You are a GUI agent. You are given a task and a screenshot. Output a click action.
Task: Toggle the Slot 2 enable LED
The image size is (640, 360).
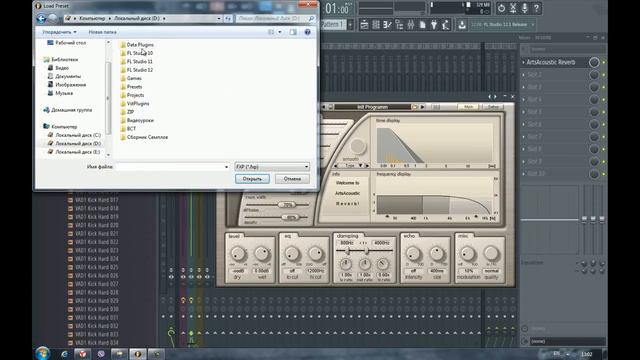(604, 75)
